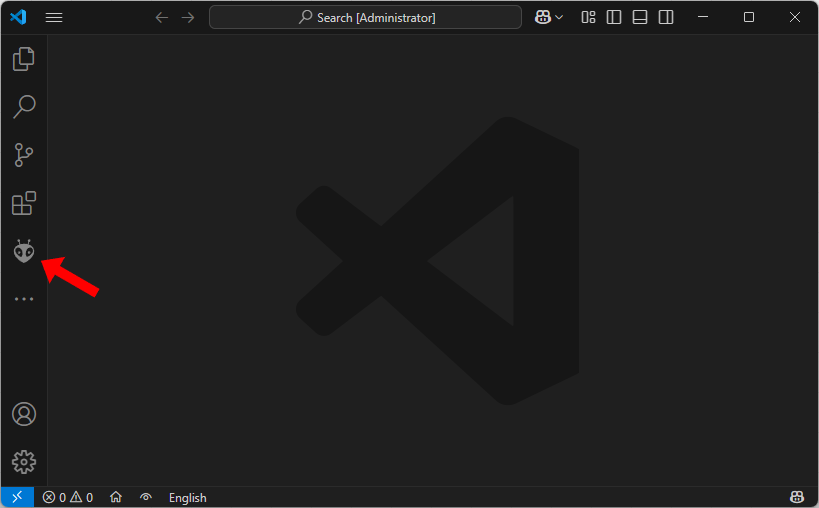Viewport: 819px width, 508px height.
Task: Show additional views with the ellipsis
Action: pos(24,299)
